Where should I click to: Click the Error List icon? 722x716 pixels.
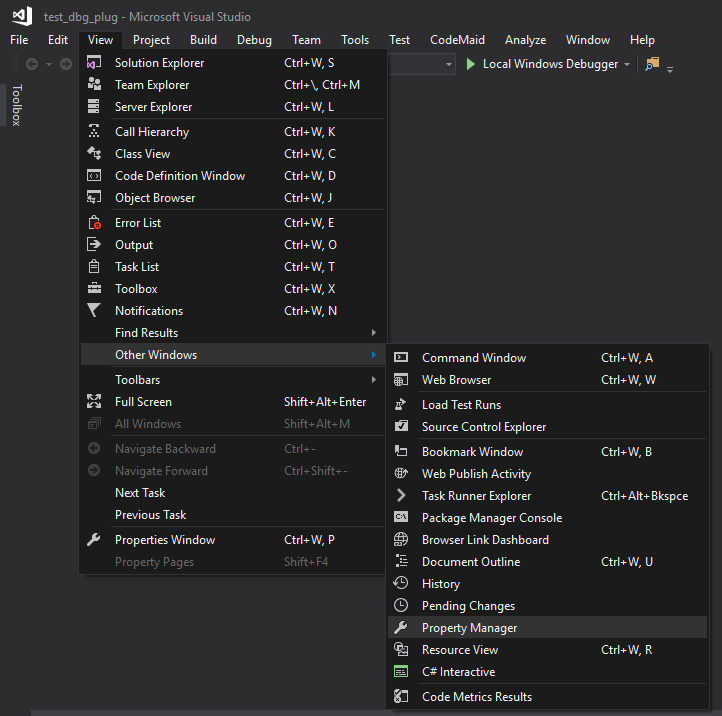pos(94,222)
